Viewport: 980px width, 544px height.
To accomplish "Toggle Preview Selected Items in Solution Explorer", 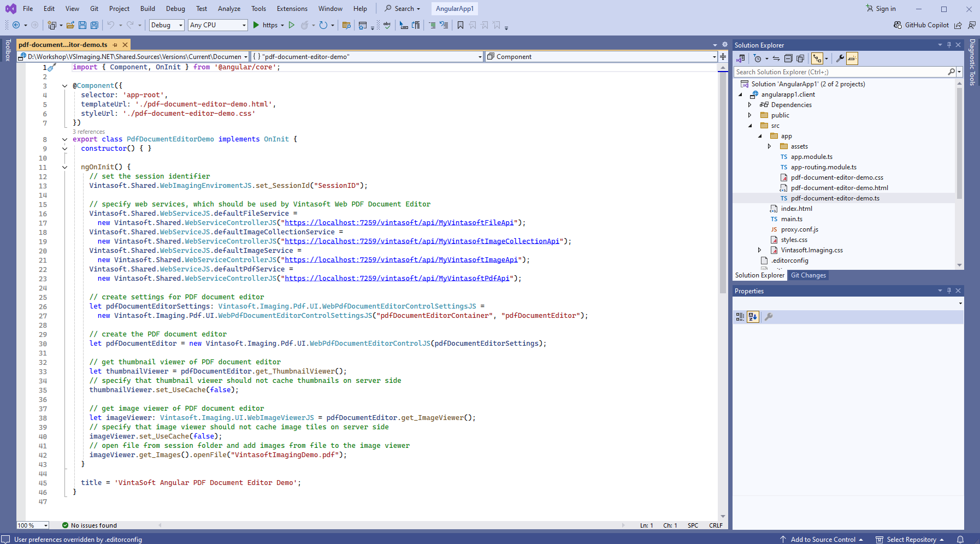I will (x=852, y=58).
